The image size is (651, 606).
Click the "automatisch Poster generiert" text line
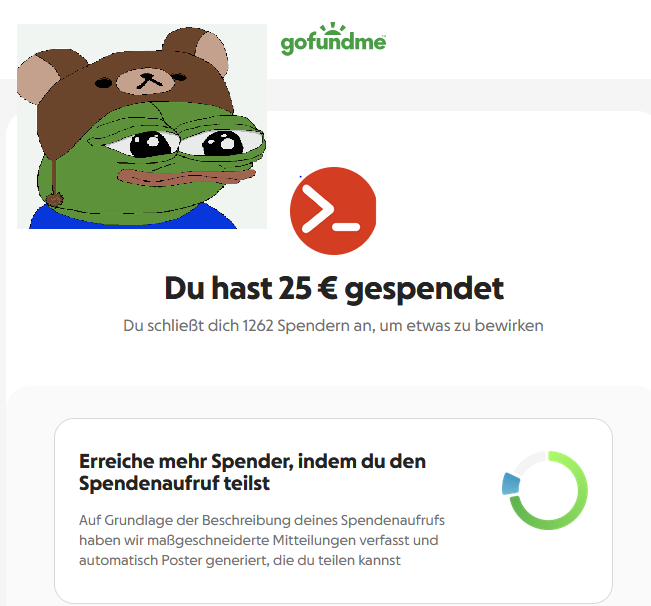pos(240,560)
